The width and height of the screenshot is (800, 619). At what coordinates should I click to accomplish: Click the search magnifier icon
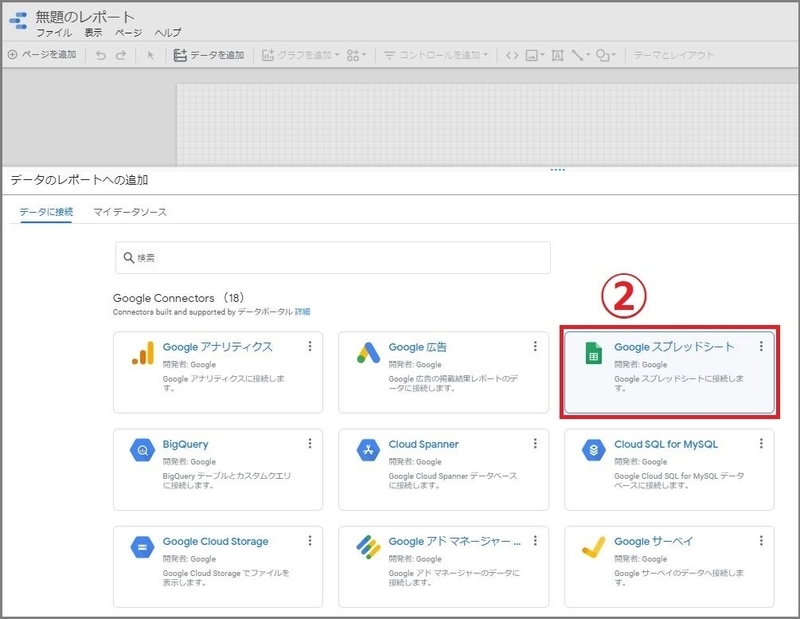(x=129, y=258)
